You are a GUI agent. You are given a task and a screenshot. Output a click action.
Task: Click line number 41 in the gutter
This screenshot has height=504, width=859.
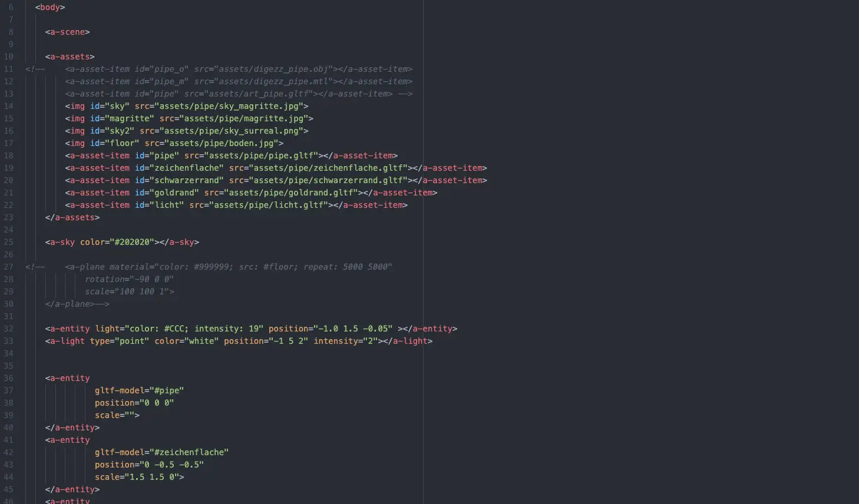point(8,440)
